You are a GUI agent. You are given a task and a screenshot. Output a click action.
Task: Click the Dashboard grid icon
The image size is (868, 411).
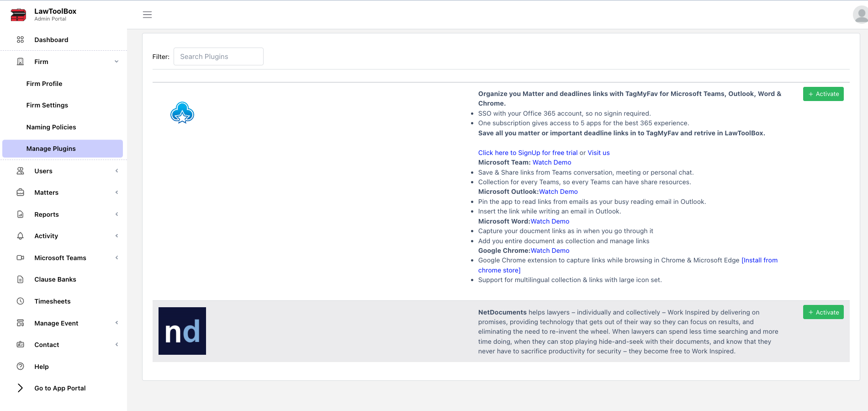[x=20, y=40]
